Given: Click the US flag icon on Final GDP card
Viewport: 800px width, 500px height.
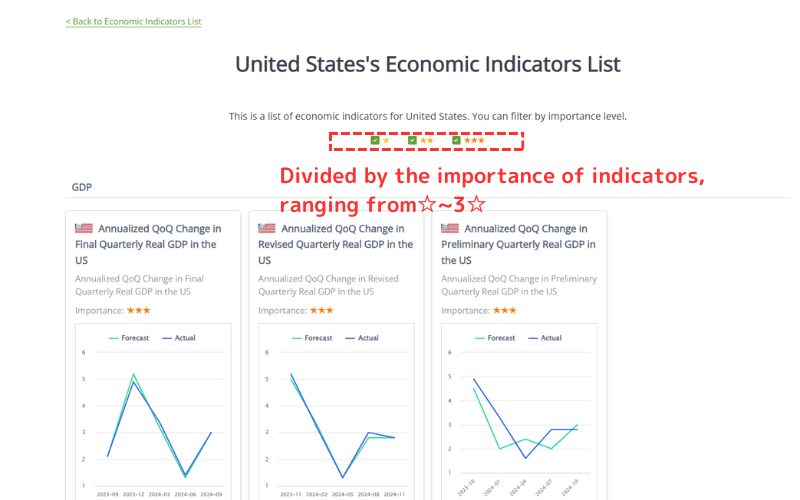Looking at the screenshot, I should pyautogui.click(x=84, y=228).
